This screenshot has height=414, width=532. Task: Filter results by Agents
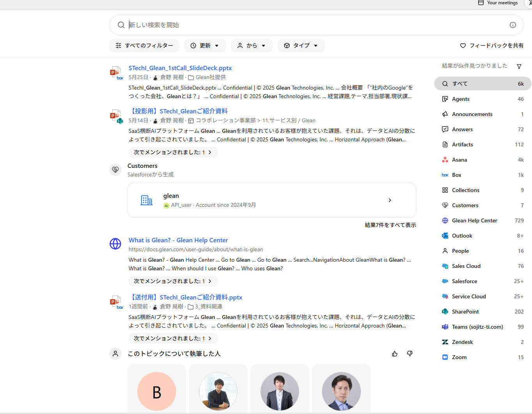483,99
